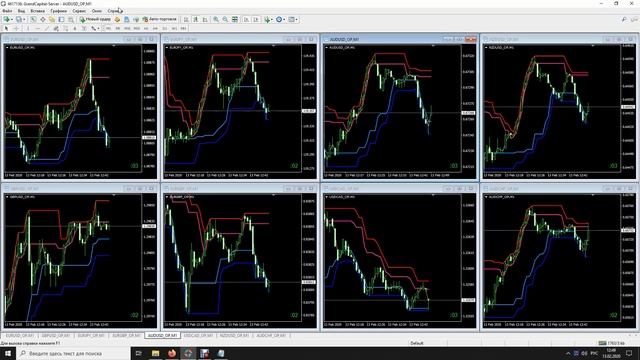Image resolution: width=640 pixels, height=360 pixels.
Task: Open the Файл menu
Action: click(7, 11)
